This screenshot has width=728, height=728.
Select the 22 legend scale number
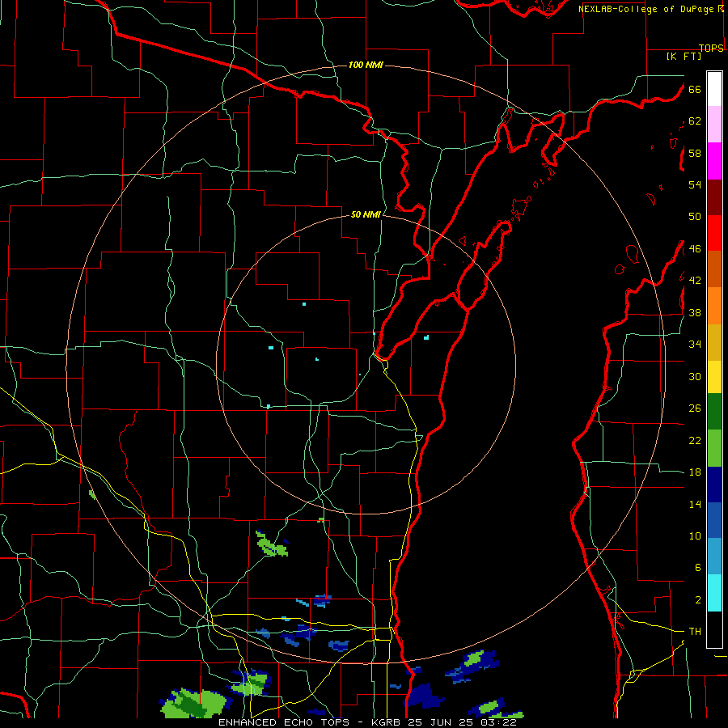tap(695, 441)
